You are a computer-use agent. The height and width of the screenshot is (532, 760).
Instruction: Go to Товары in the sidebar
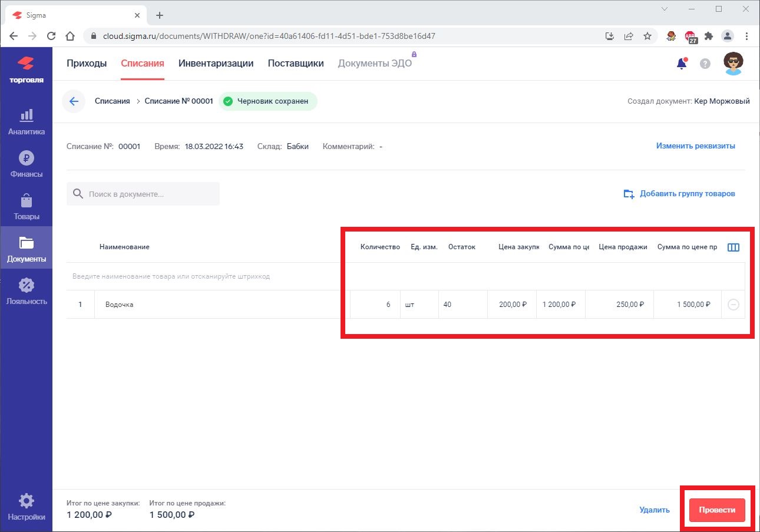click(27, 206)
